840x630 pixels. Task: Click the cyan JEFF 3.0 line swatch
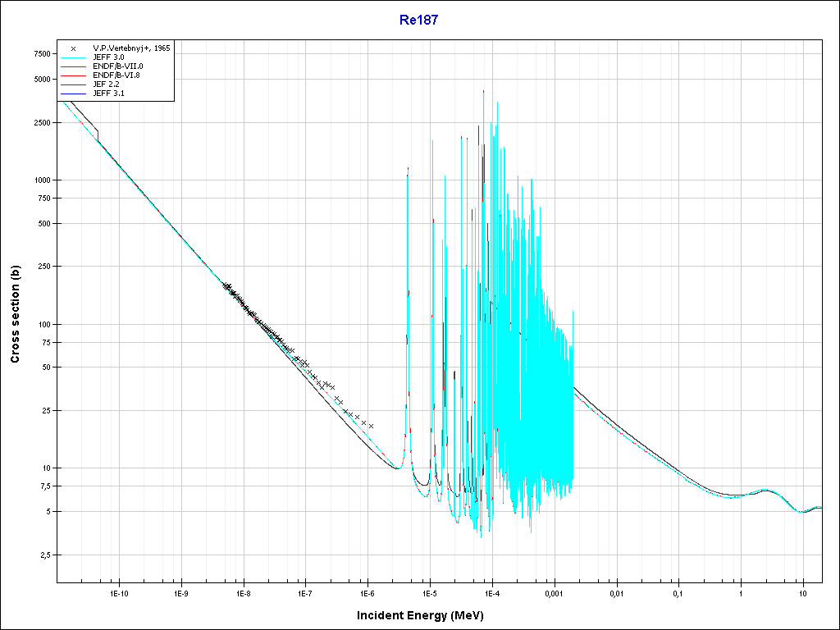pyautogui.click(x=73, y=57)
